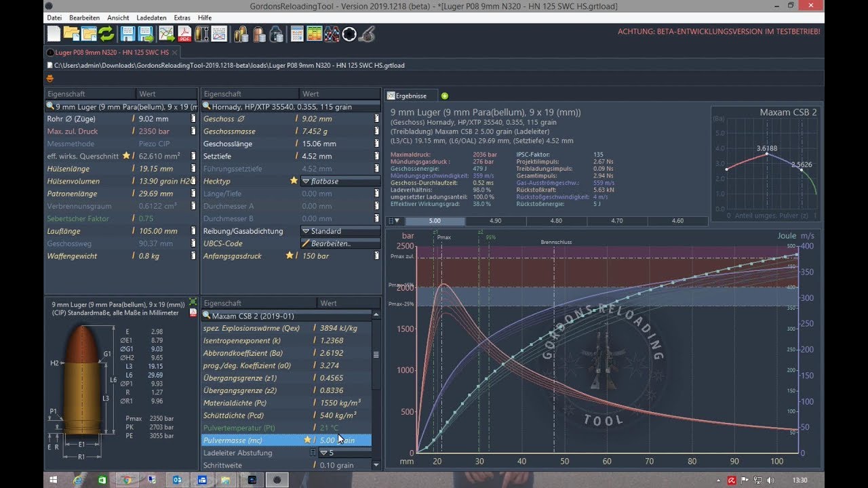Open the Bearbeiten menu

(84, 18)
